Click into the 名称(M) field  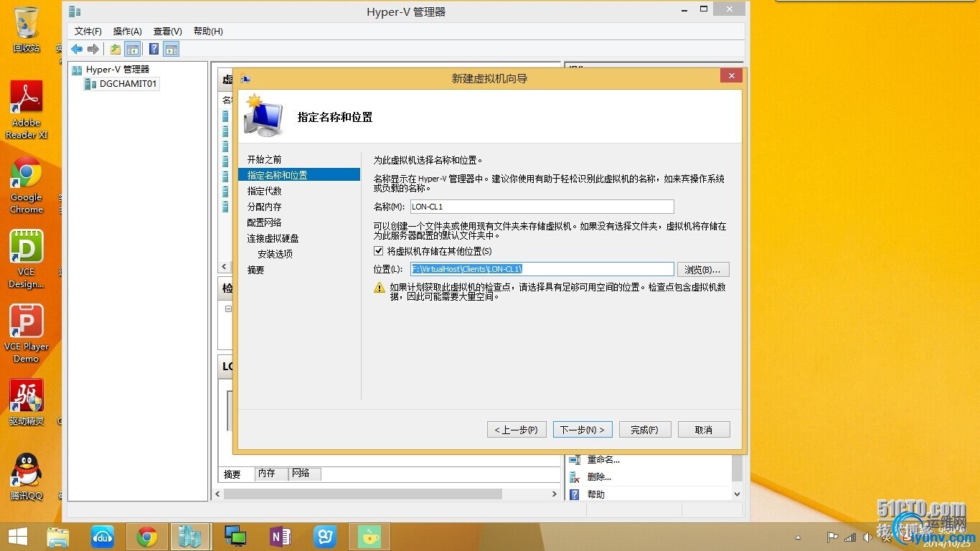542,207
